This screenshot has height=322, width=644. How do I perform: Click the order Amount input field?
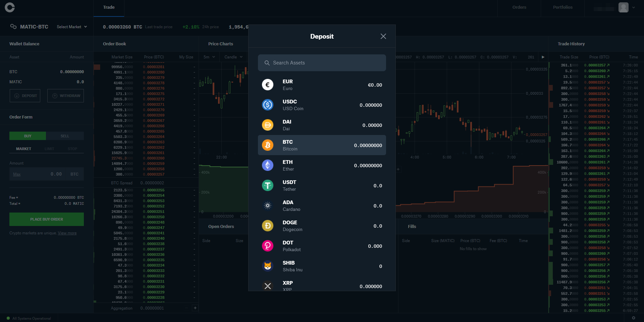pyautogui.click(x=47, y=174)
